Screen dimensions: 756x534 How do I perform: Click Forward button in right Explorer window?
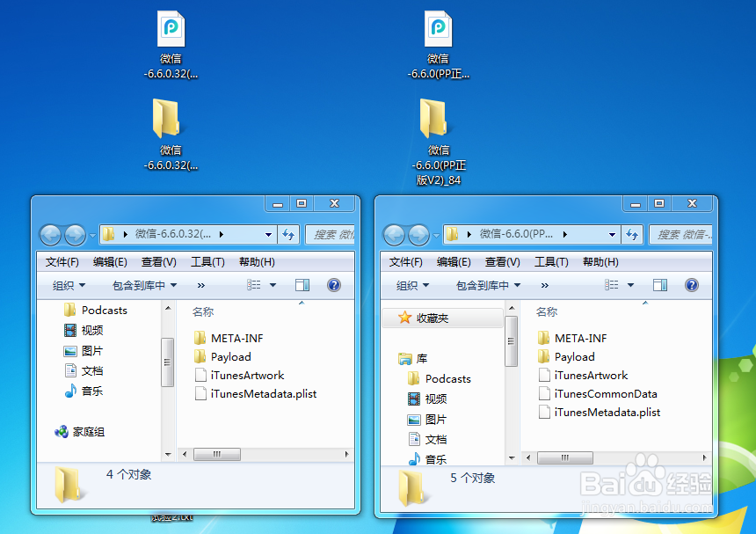(x=419, y=235)
